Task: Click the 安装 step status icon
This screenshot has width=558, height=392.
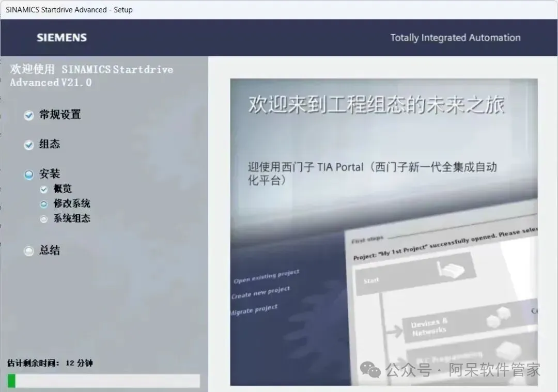Action: [x=29, y=175]
